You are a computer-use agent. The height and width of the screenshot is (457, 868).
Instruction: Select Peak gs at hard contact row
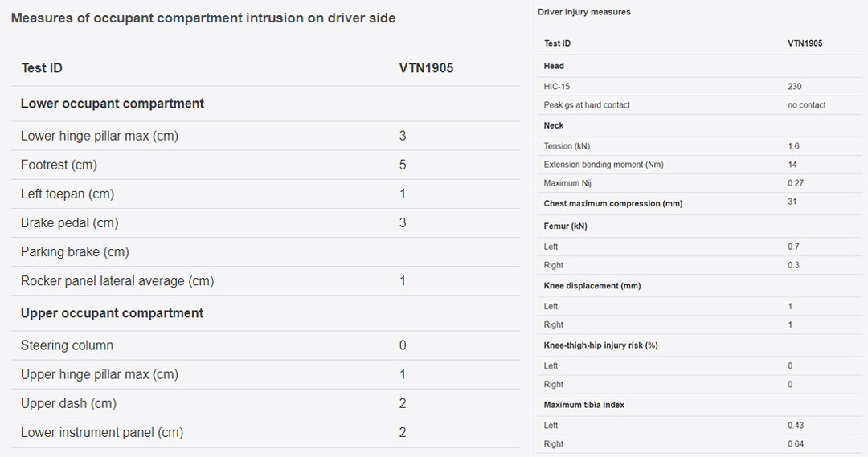pyautogui.click(x=587, y=105)
